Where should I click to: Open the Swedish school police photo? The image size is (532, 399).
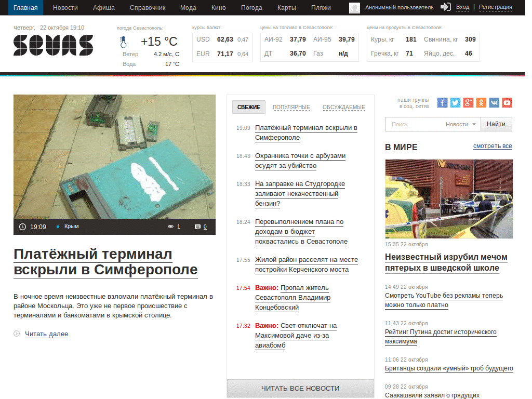(x=449, y=199)
